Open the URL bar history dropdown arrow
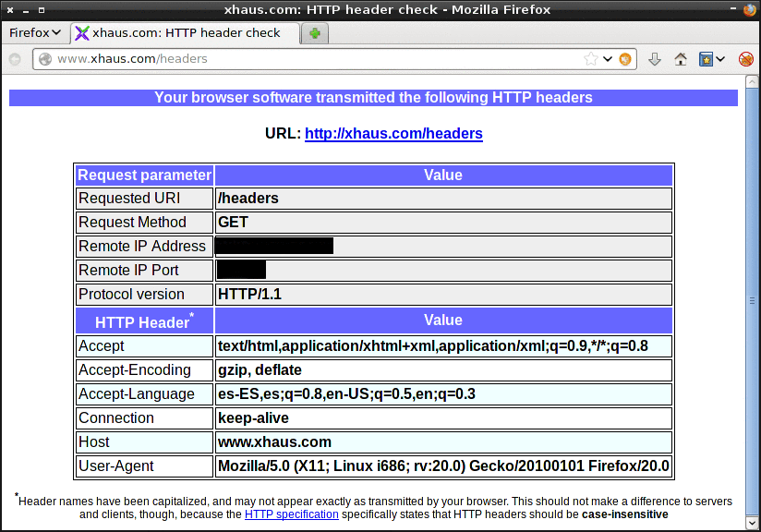The image size is (761, 532). [x=608, y=59]
